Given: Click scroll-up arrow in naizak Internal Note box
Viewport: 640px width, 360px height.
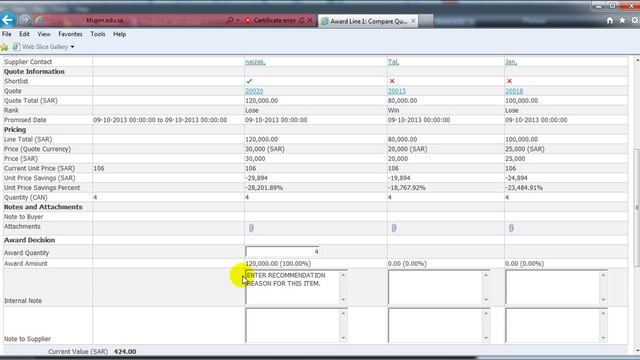Looking at the screenshot, I should pyautogui.click(x=343, y=275).
